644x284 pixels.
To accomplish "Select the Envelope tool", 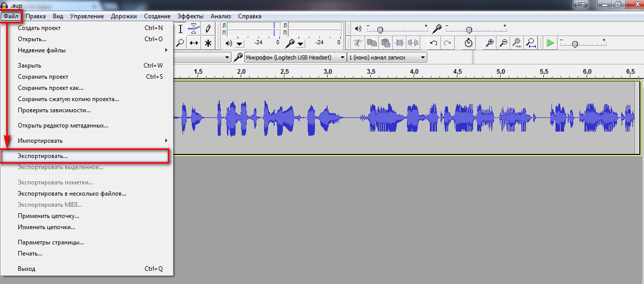I will (194, 28).
